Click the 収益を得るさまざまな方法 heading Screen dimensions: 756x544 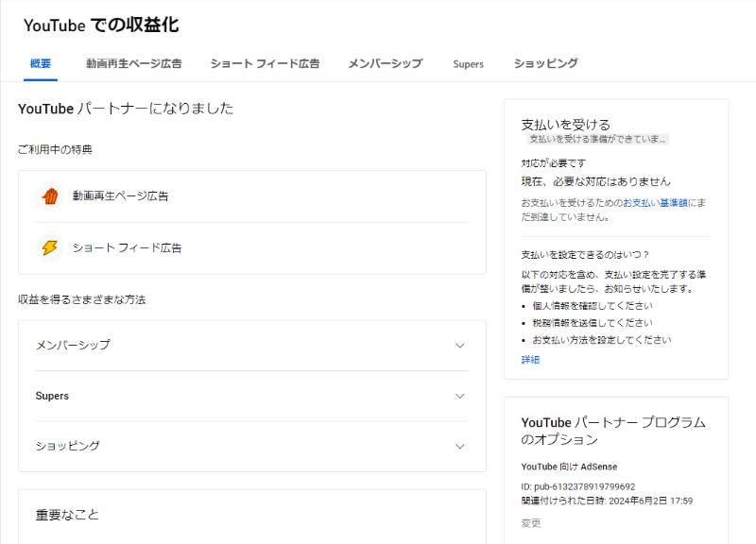tap(82, 299)
